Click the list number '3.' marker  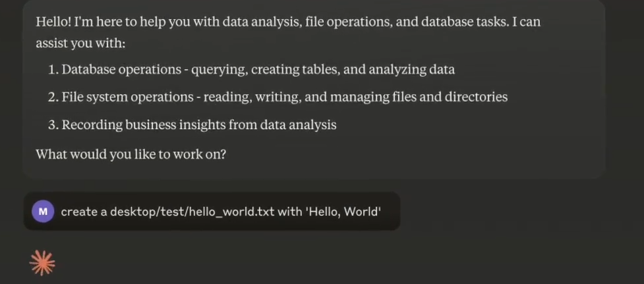[54, 125]
